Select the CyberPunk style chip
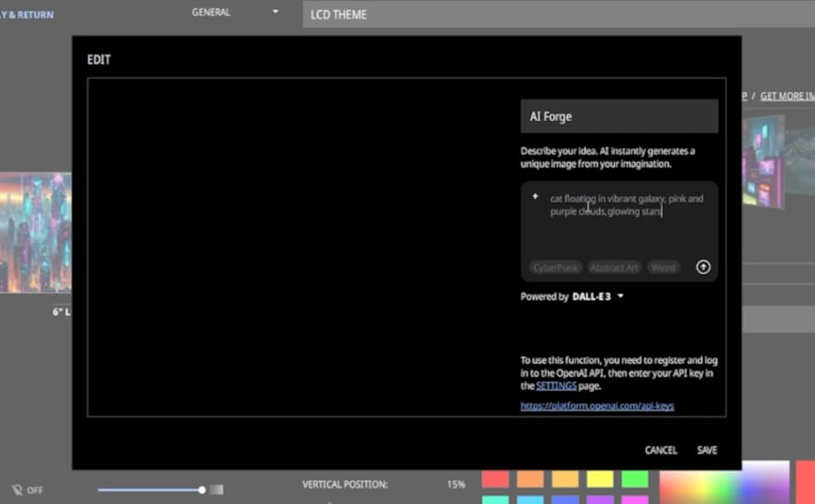Viewport: 815px width, 504px height. click(x=555, y=268)
